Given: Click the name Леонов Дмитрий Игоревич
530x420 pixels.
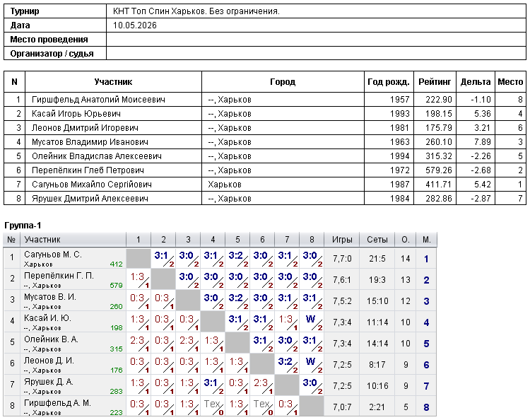Looking at the screenshot, I should [85, 128].
